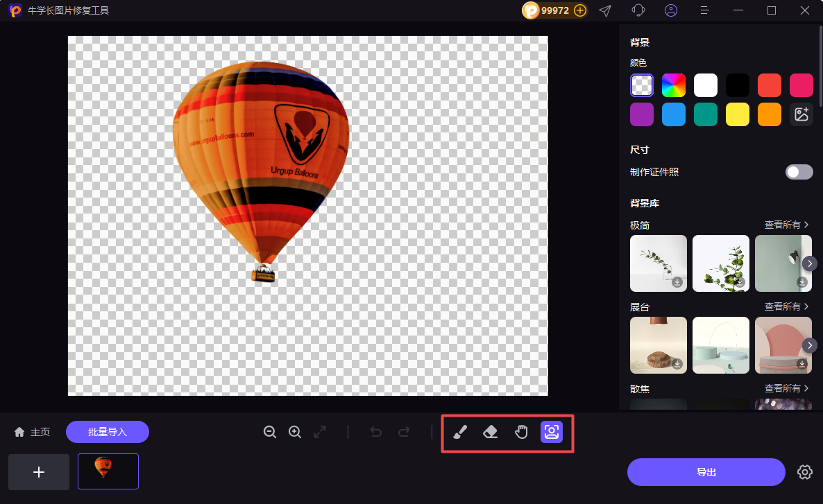Click the gold coin balance 99972

coord(554,10)
